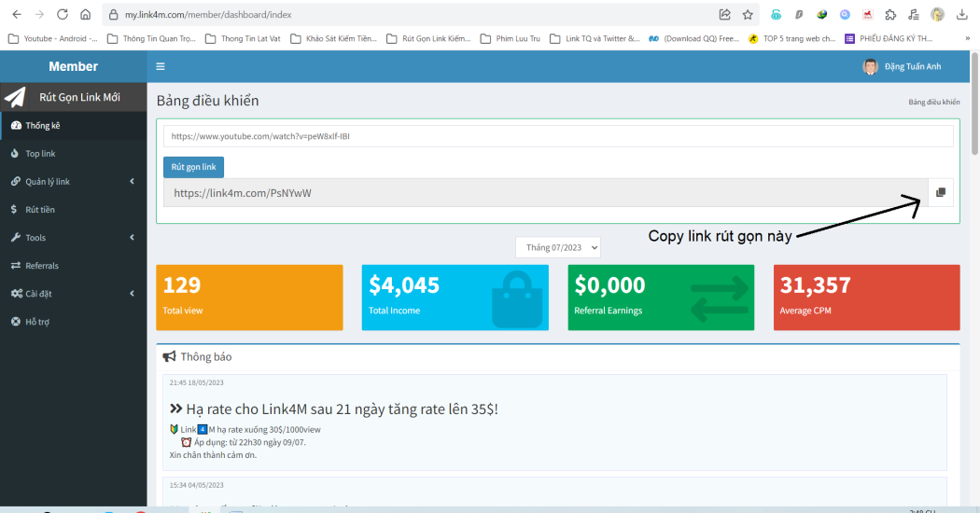Click the paper plane Rút Gọn Link Mới icon
The image size is (980, 513).
(x=15, y=97)
